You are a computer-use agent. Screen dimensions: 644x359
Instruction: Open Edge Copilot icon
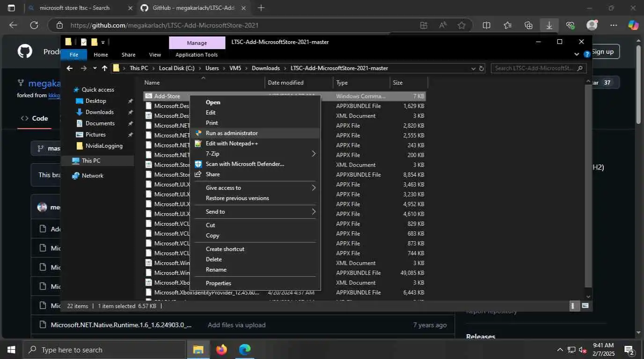click(633, 26)
